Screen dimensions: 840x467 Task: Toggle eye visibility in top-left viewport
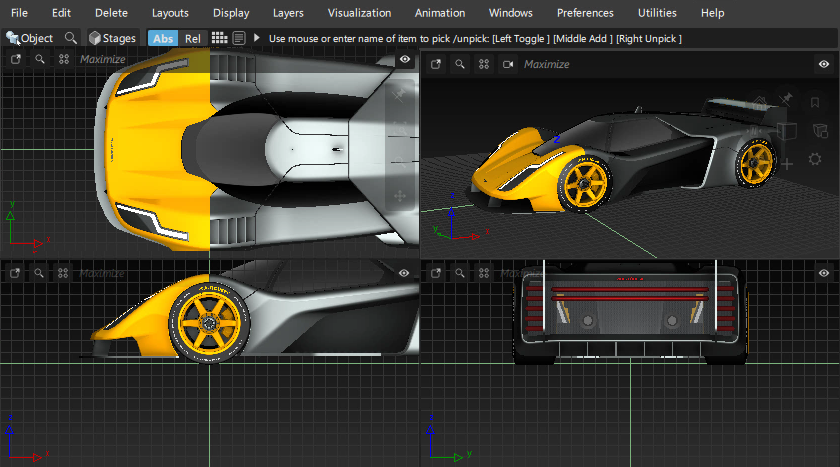(405, 60)
